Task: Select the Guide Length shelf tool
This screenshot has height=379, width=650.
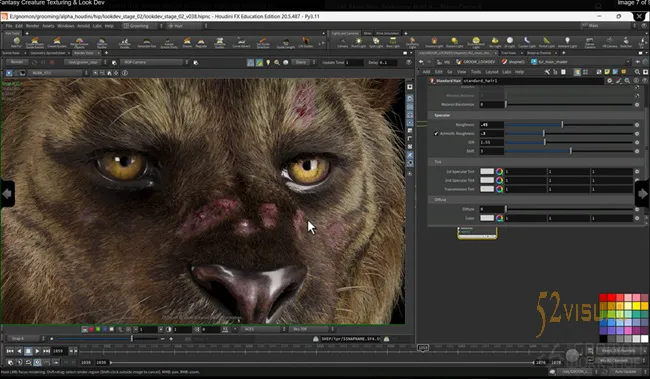Action: coord(286,42)
